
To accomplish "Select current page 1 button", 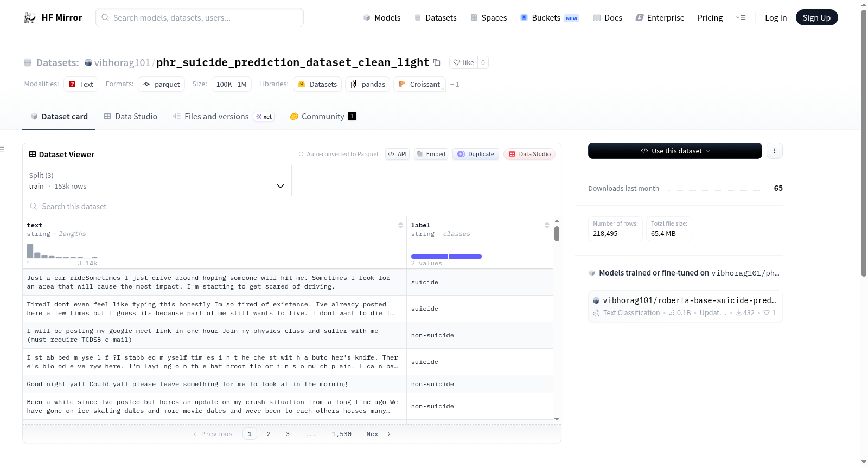I will tap(250, 434).
